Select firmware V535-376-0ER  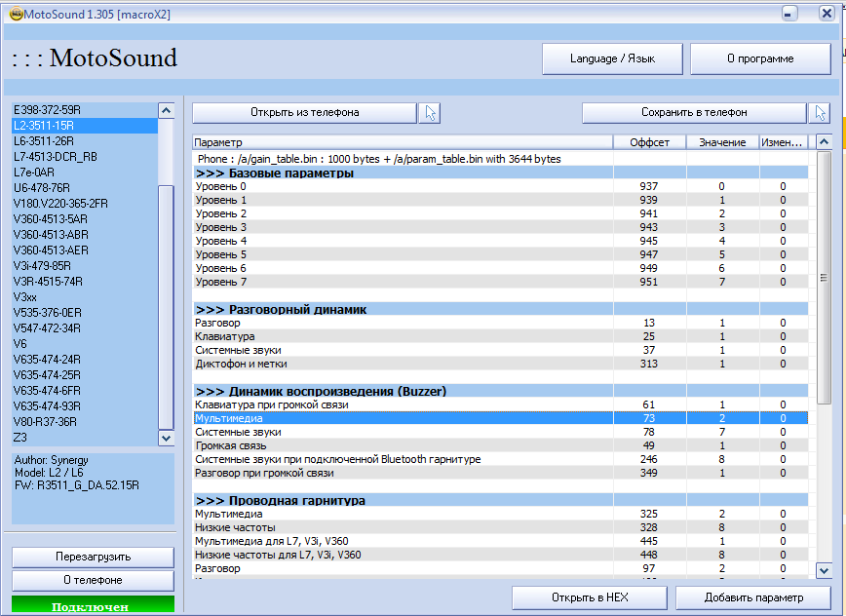tap(85, 314)
